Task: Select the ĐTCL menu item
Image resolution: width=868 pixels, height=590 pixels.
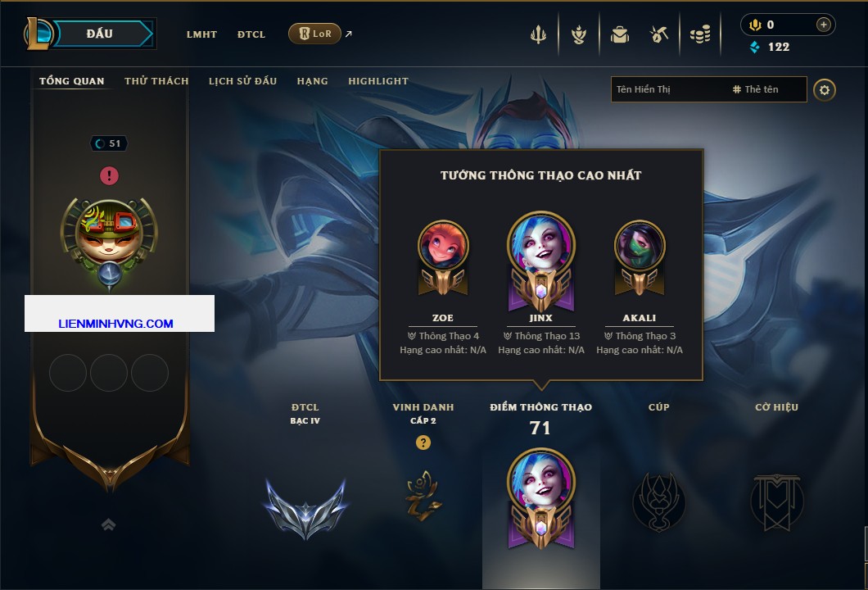Action: 251,34
